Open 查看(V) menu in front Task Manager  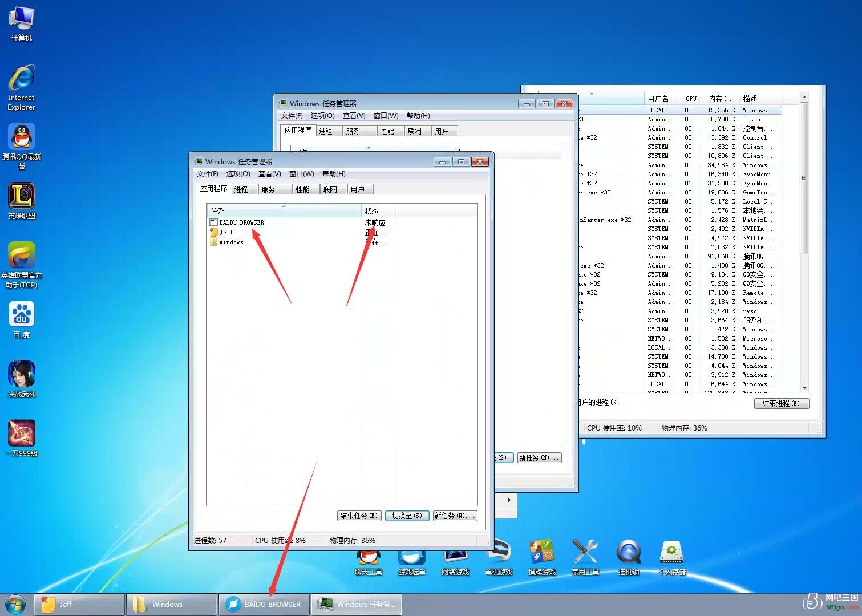pyautogui.click(x=269, y=174)
